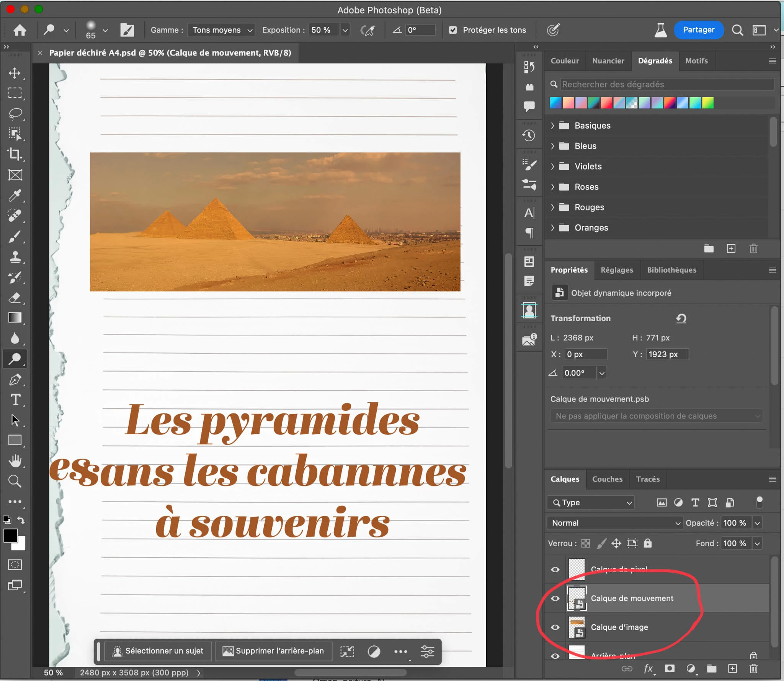The width and height of the screenshot is (784, 681).
Task: Click the delete layer trash icon
Action: [x=753, y=669]
